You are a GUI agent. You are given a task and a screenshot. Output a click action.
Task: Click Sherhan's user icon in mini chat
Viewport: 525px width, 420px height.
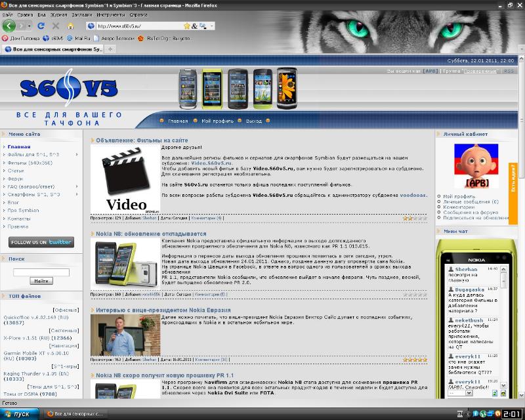point(451,269)
